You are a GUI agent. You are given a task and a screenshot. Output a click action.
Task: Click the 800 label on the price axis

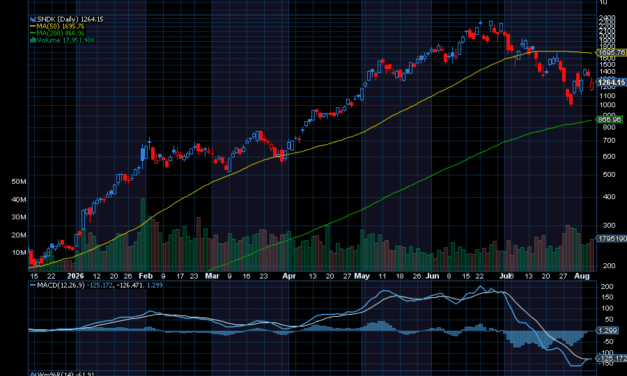(x=609, y=127)
